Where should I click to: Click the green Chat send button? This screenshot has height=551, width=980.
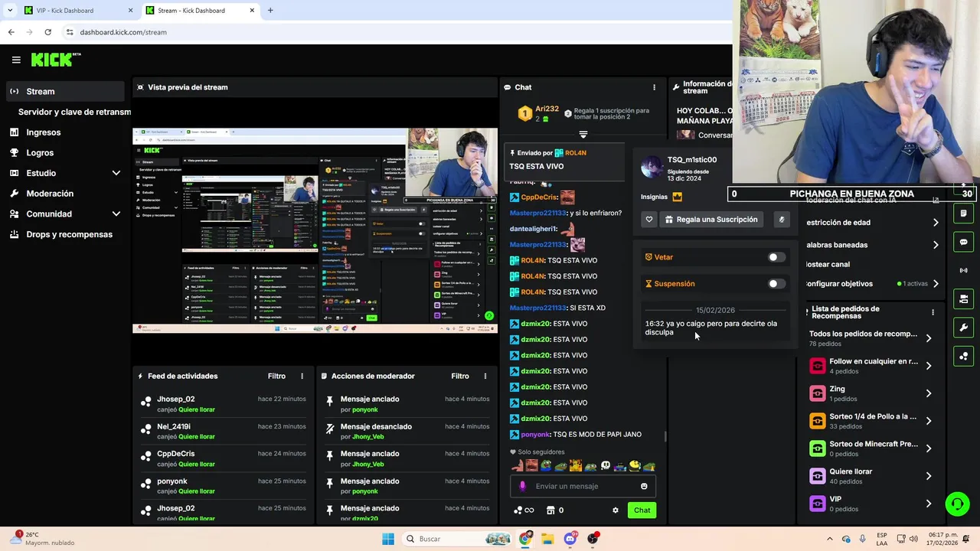(x=642, y=510)
